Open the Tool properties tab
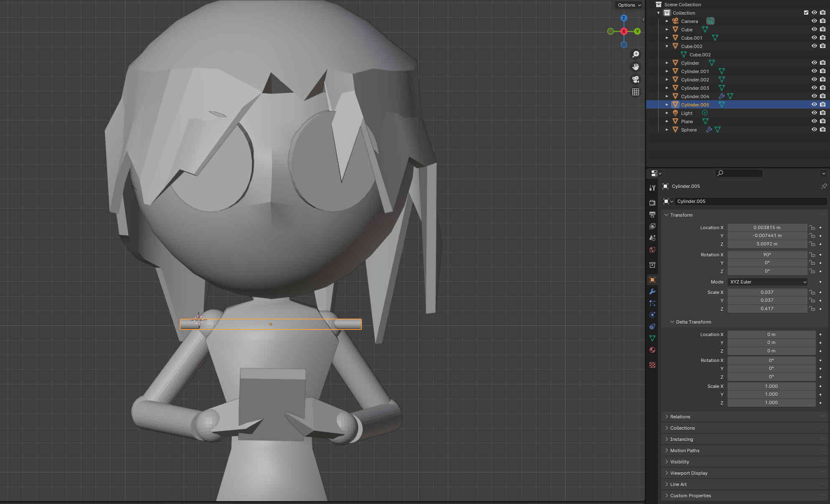830x504 pixels. 652,188
